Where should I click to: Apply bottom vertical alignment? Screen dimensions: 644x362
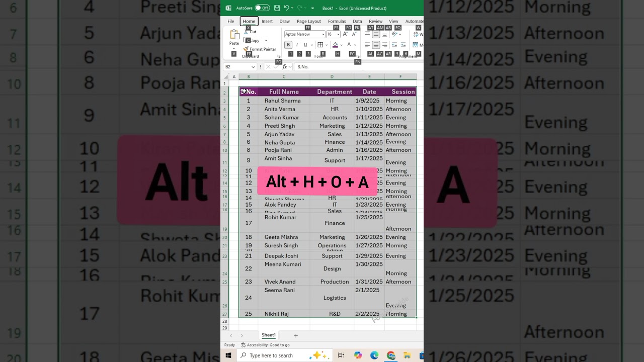click(x=385, y=34)
